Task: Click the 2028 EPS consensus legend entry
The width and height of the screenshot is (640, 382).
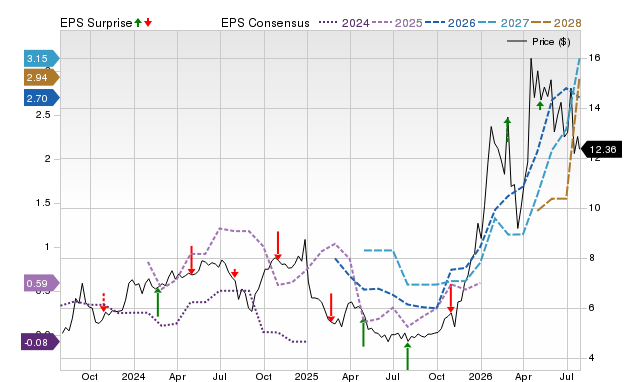Action: pyautogui.click(x=556, y=23)
